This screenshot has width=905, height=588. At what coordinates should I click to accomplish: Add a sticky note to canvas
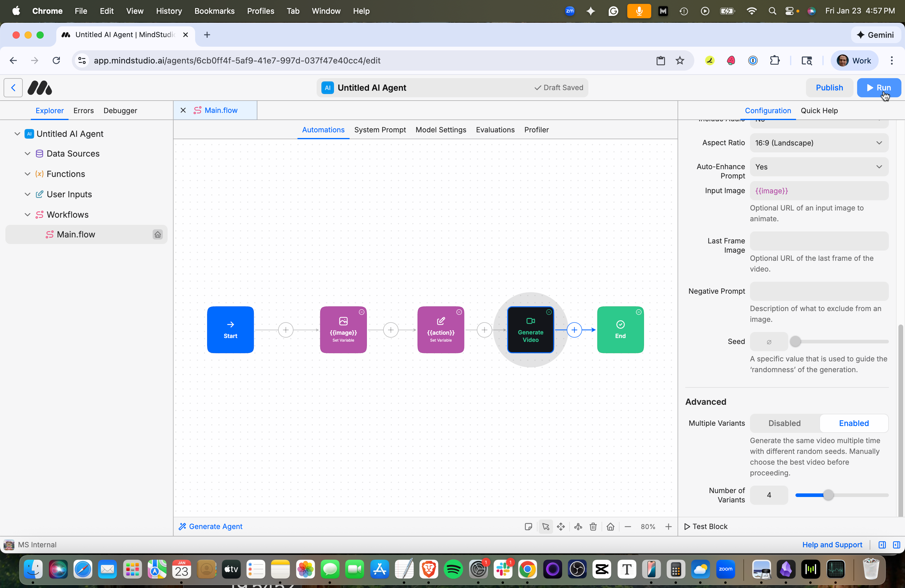(x=528, y=526)
